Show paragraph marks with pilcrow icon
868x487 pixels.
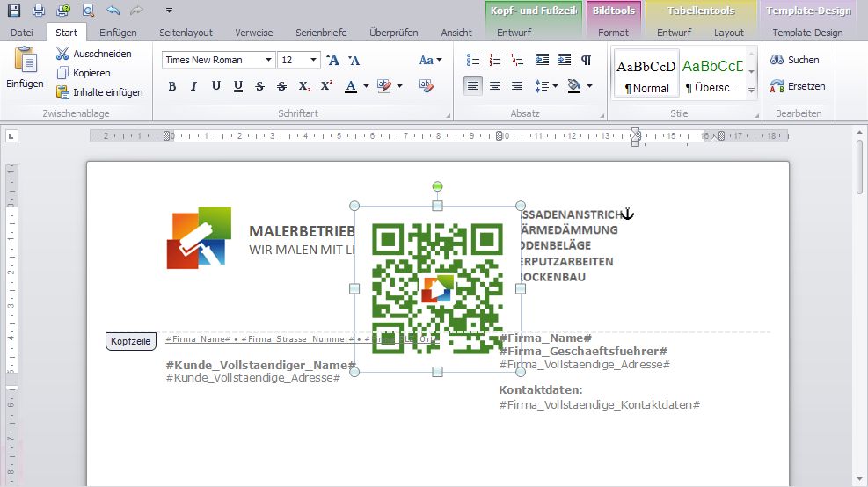587,60
